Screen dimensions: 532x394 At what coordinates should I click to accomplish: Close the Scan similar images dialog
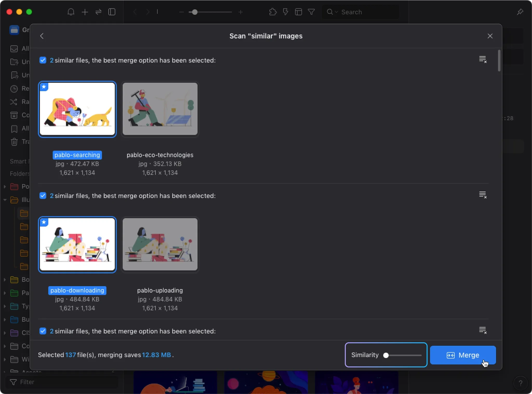pyautogui.click(x=490, y=36)
